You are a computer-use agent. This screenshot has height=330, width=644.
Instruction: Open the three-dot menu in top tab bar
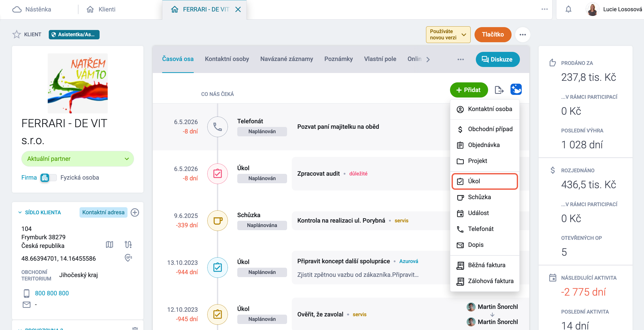pos(544,9)
